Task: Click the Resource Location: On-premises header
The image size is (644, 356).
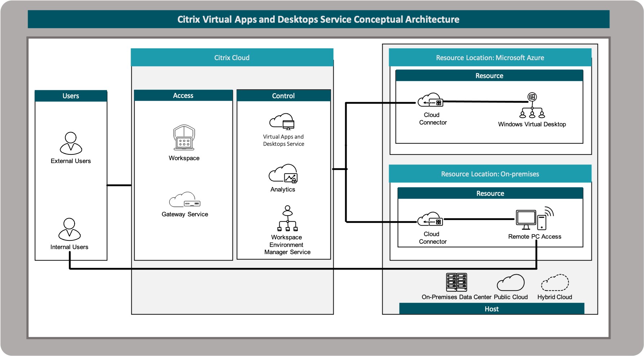Action: 490,174
